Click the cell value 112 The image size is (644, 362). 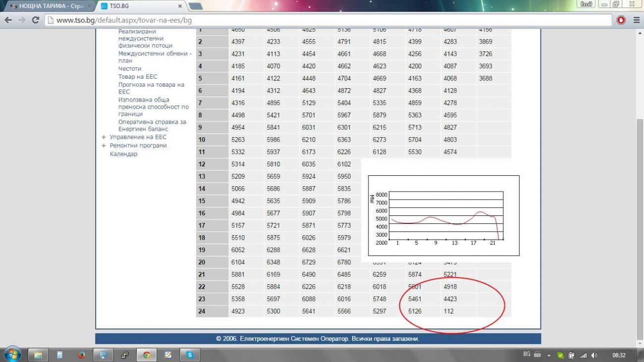[449, 311]
